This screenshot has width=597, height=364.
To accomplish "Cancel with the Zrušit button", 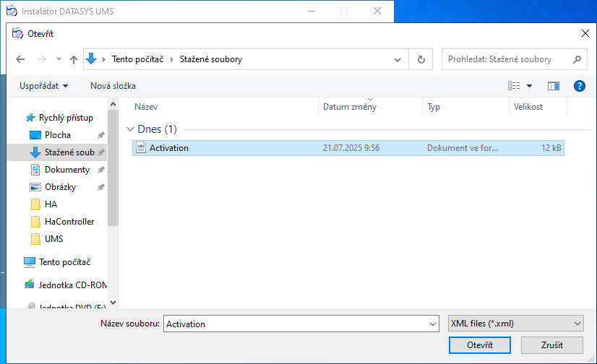I will point(551,345).
